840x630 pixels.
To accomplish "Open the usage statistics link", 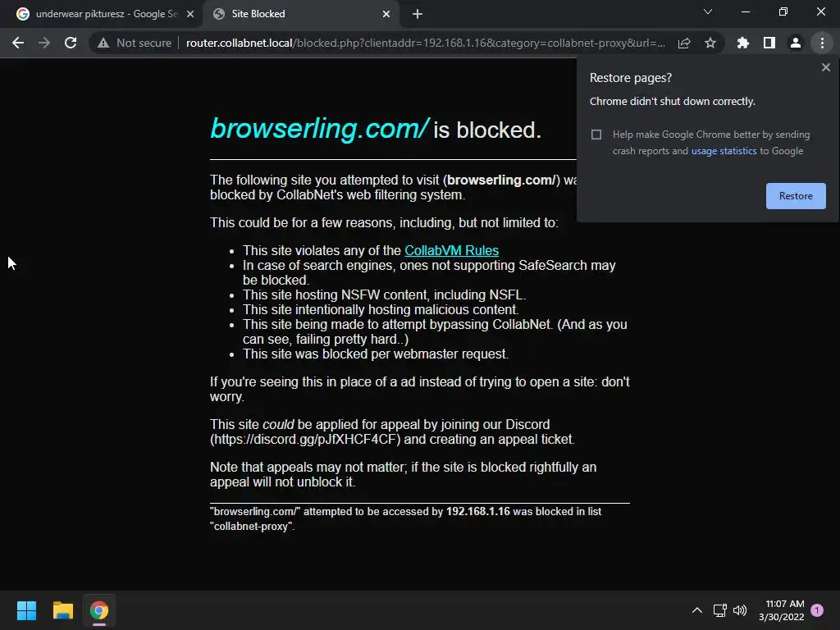I will tap(724, 151).
